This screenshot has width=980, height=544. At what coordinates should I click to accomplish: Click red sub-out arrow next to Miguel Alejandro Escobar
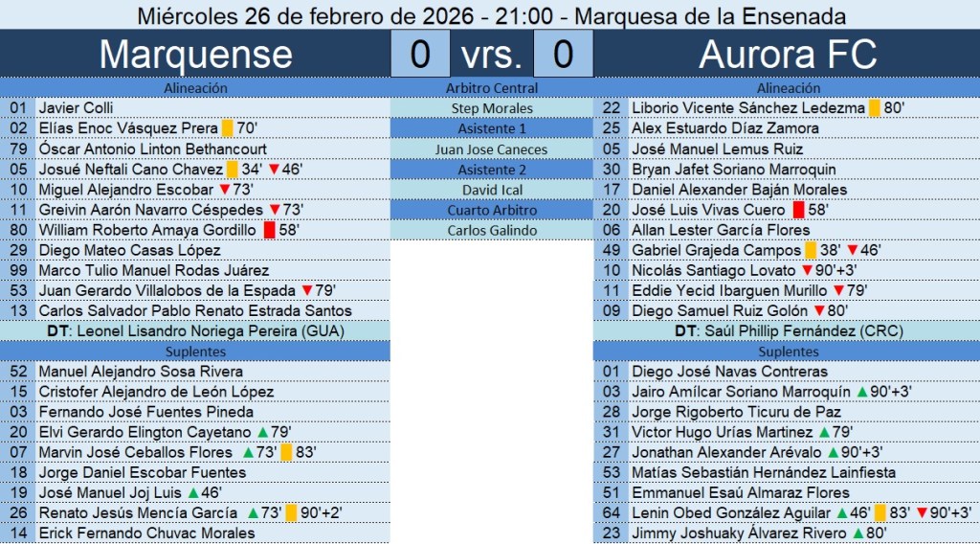coord(224,190)
